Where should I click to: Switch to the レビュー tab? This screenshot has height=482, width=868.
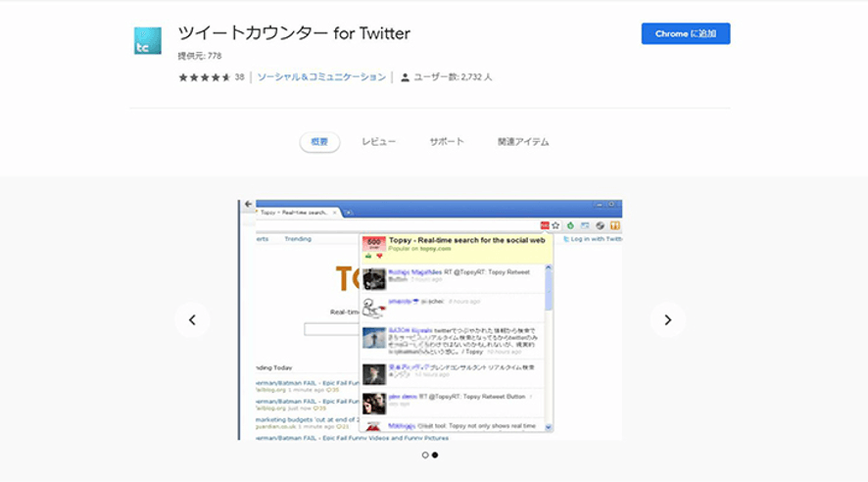378,142
